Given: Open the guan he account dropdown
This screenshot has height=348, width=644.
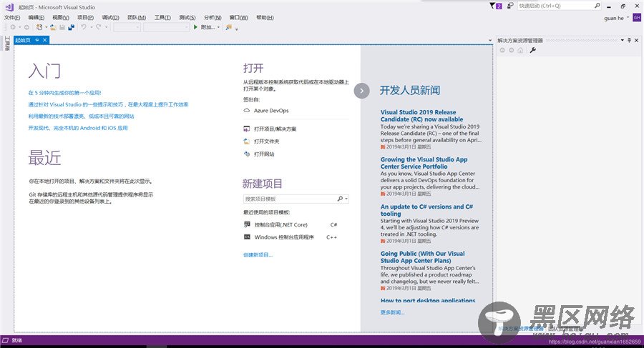Looking at the screenshot, I should pos(628,18).
